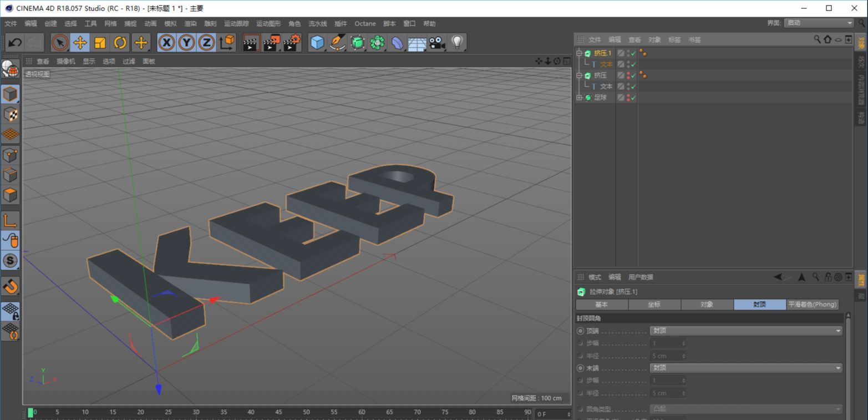Image resolution: width=868 pixels, height=420 pixels.
Task: Open the Subdivision Surface generator icon
Action: tap(357, 43)
